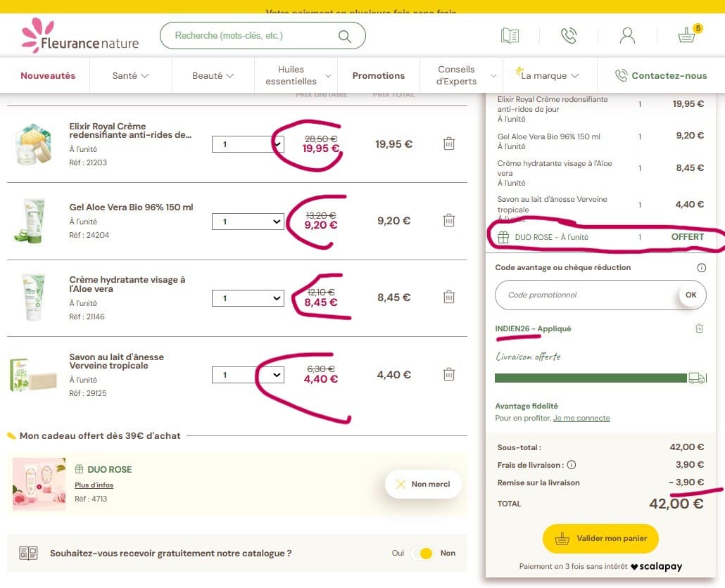Open quantity dropdown for Elixir Royal Crème
This screenshot has height=588, width=725.
[x=248, y=144]
